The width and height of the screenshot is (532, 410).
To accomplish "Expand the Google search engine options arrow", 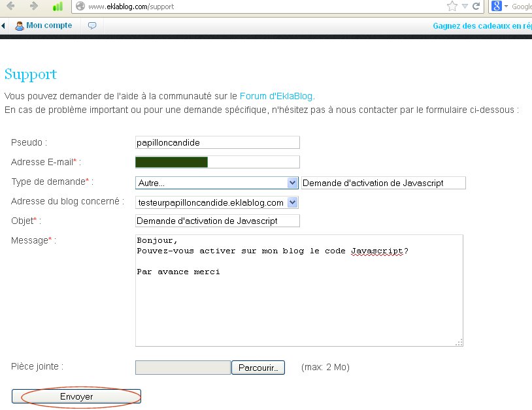I will pos(506,7).
